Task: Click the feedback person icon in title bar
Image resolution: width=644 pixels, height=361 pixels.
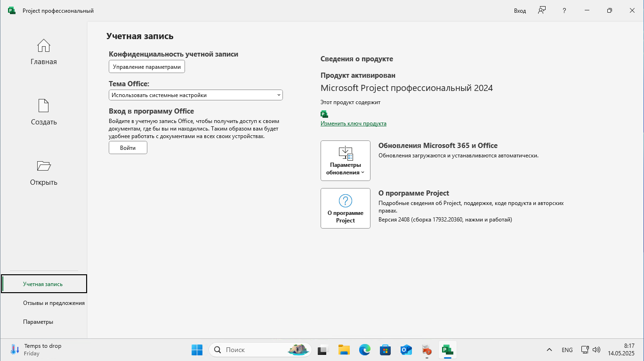Action: [542, 11]
